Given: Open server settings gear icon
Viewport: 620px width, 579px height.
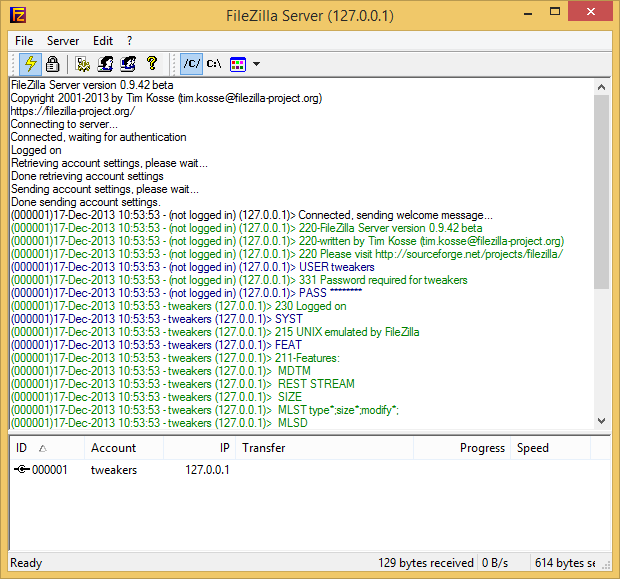Looking at the screenshot, I should coord(83,64).
